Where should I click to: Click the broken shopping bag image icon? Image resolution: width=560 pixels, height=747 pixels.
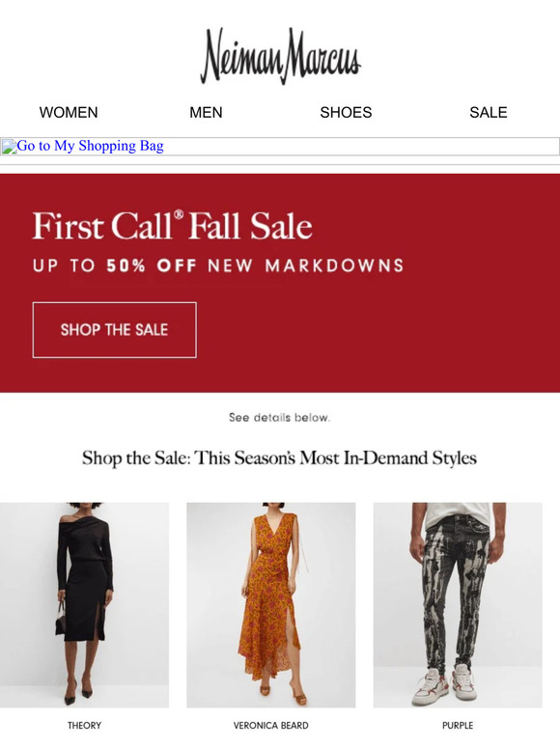tap(9, 147)
